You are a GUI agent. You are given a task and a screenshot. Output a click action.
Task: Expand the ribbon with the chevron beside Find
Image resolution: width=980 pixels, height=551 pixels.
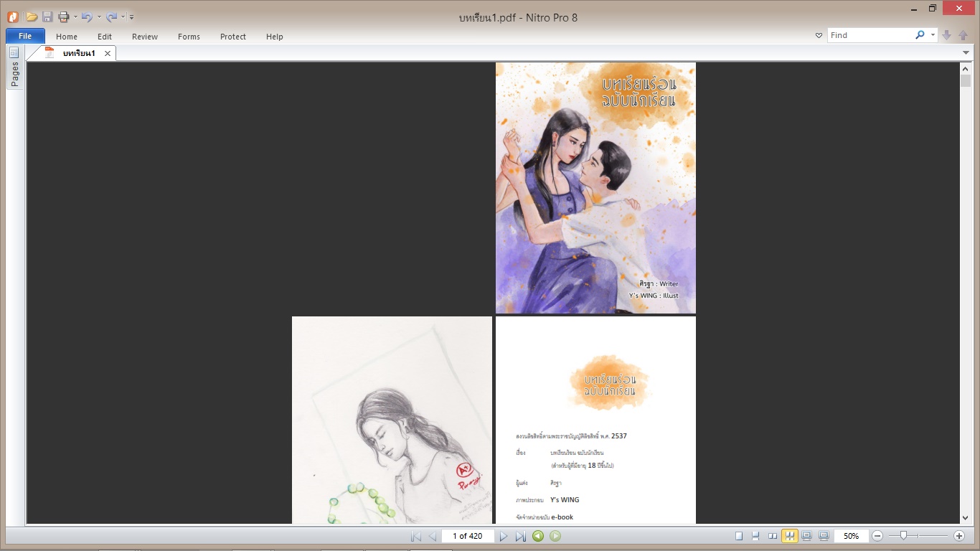(819, 35)
